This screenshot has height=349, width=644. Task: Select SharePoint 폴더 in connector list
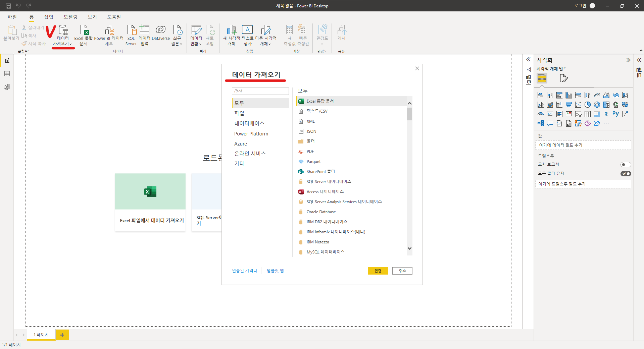point(351,172)
